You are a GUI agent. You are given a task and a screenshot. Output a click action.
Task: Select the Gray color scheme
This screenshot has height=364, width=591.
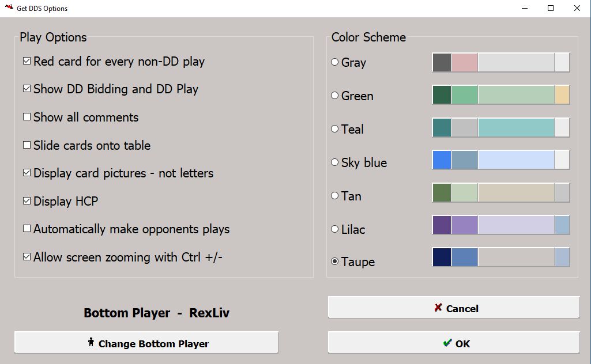click(334, 62)
